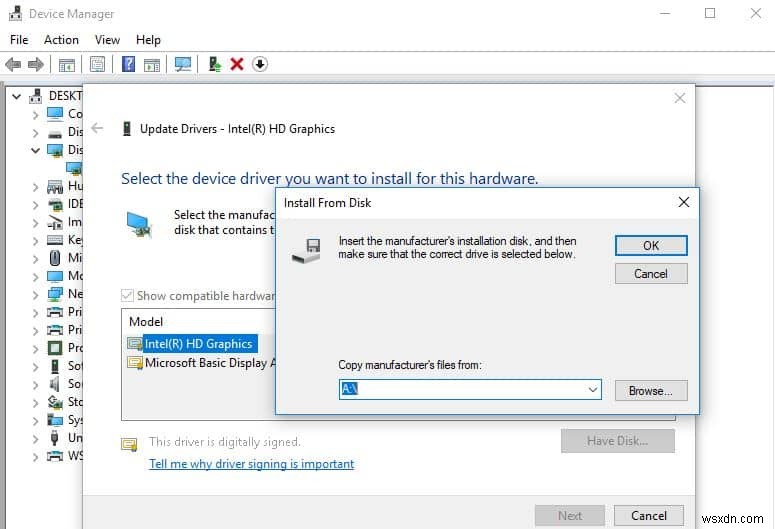Click OK in Install From Disk dialog
Image resolution: width=775 pixels, height=529 pixels.
pyautogui.click(x=651, y=245)
